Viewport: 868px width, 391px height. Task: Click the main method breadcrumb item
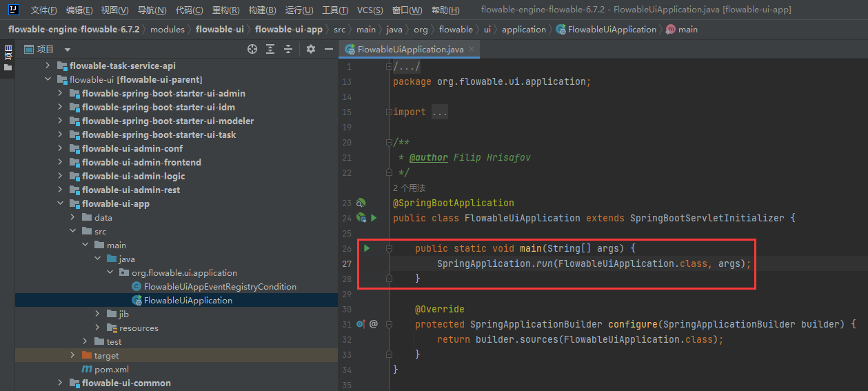pos(682,30)
